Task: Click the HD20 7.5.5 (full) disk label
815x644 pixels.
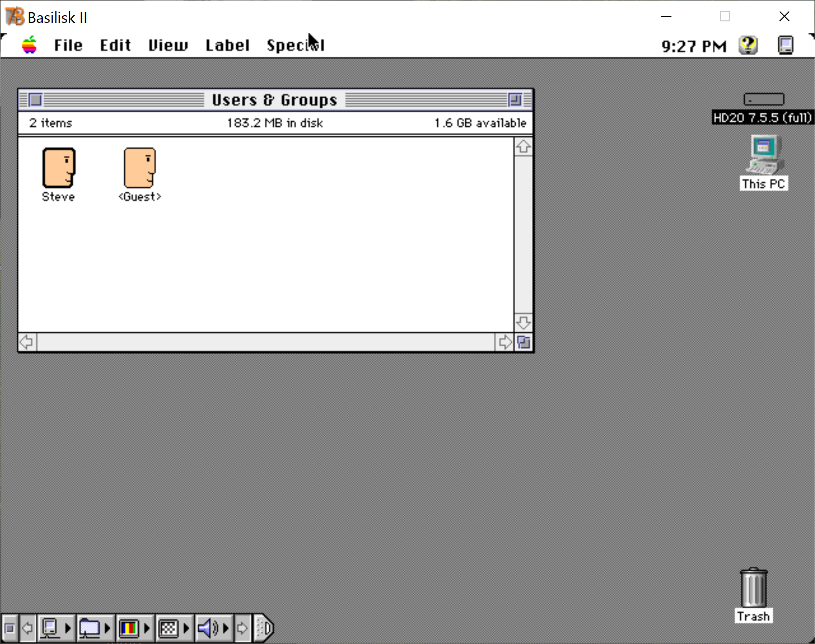Action: pos(762,118)
